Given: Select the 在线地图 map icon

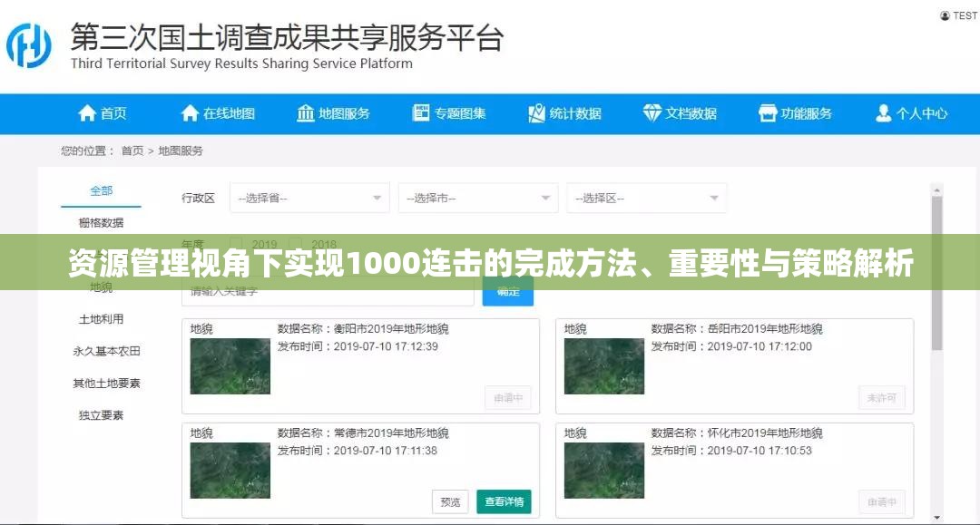Looking at the screenshot, I should coord(190,113).
